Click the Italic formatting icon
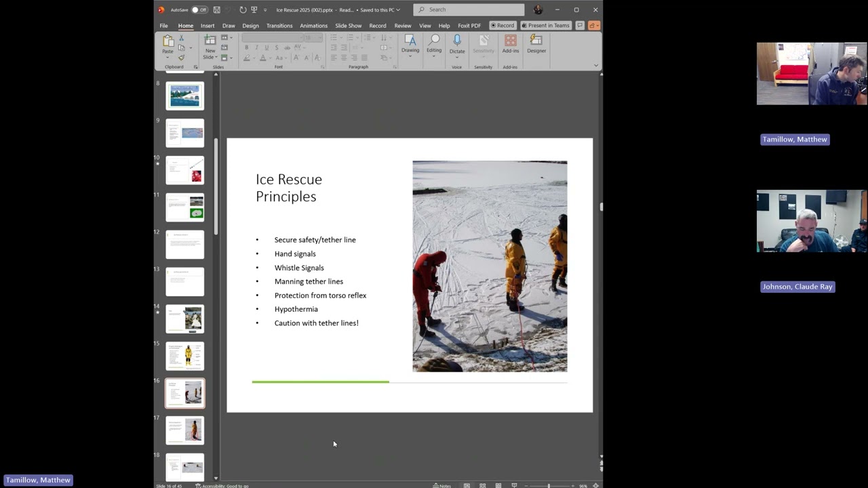 click(256, 47)
